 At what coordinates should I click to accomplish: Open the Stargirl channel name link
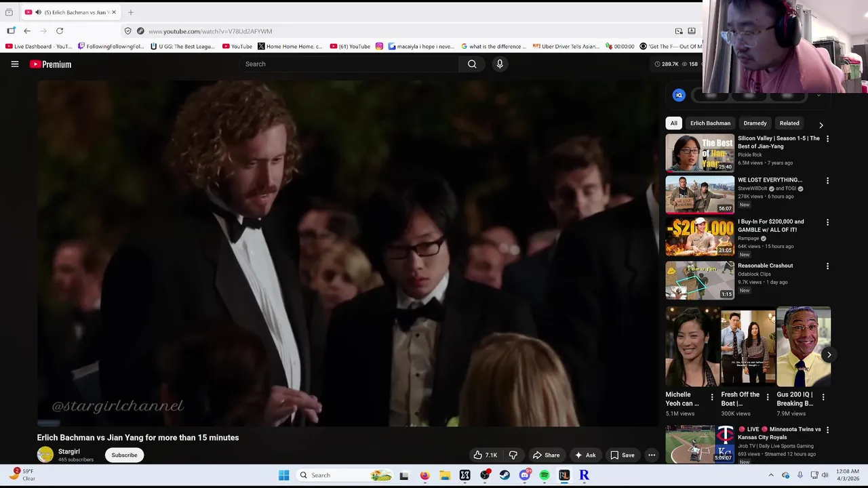click(69, 451)
